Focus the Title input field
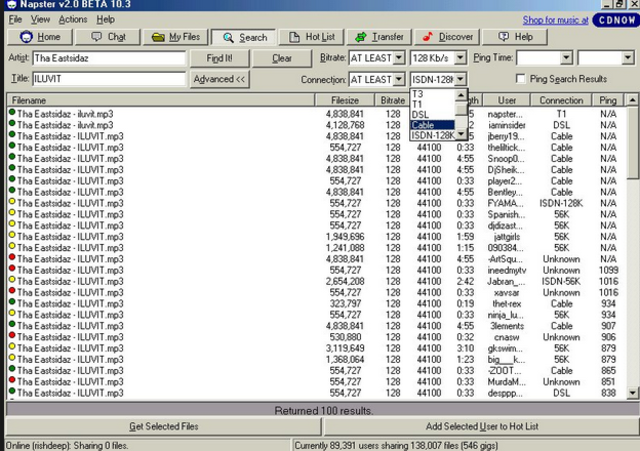This screenshot has width=640, height=451. [x=109, y=79]
